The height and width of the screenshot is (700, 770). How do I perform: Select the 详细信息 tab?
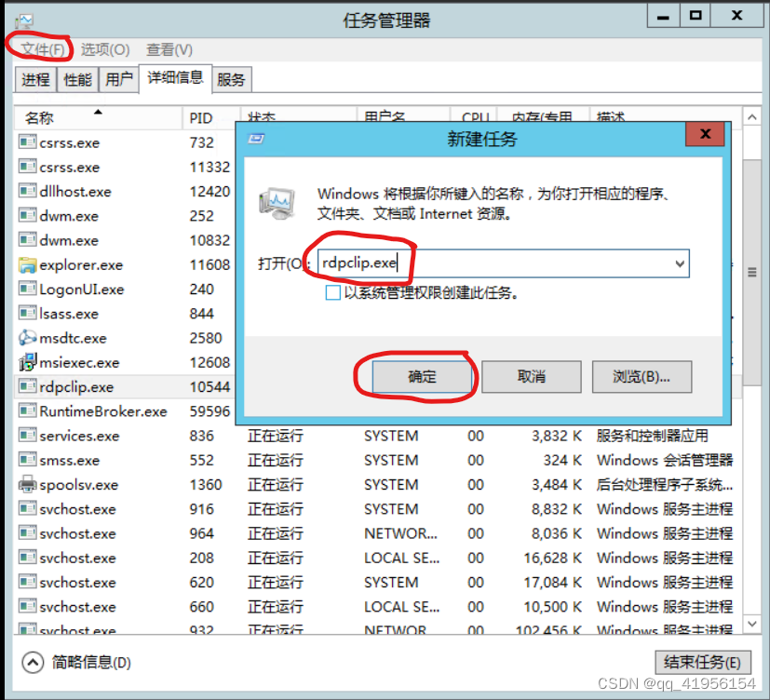pos(175,77)
